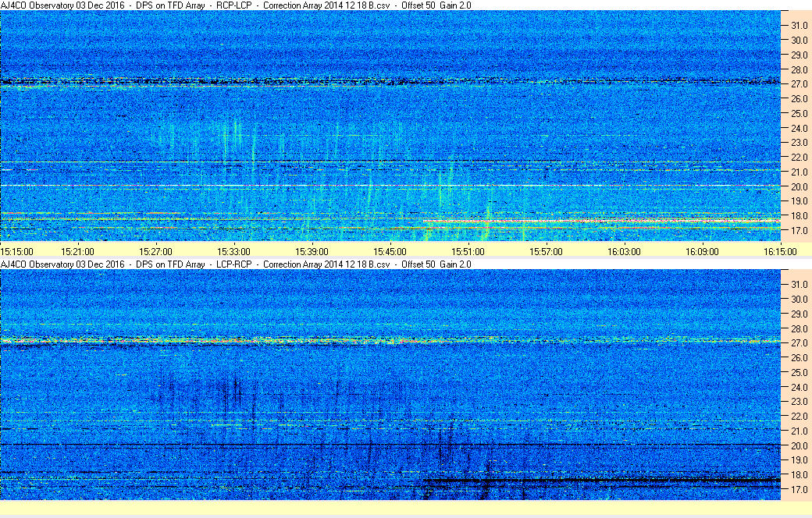Screen dimensions: 812x518
Task: Click 21.0 frequency label on LCP-RCP chart
Action: tap(799, 431)
